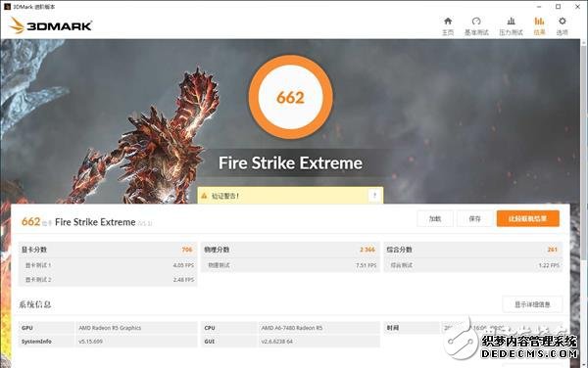Click the Time (时间) label cell
The width and height of the screenshot is (588, 368).
tap(412, 328)
